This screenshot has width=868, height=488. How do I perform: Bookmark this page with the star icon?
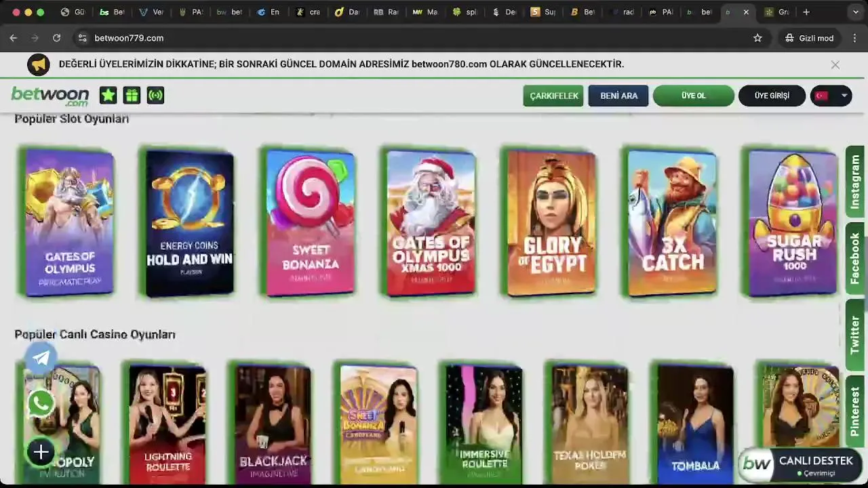coord(757,38)
